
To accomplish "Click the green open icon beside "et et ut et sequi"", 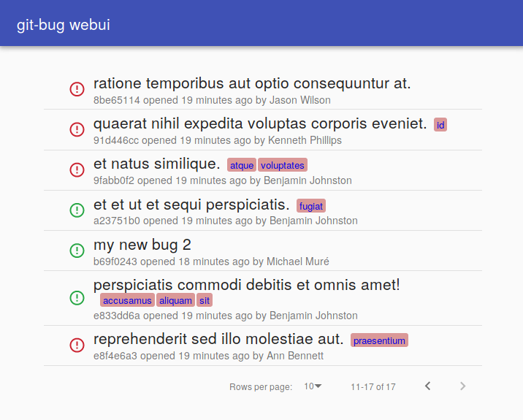I will [x=77, y=210].
